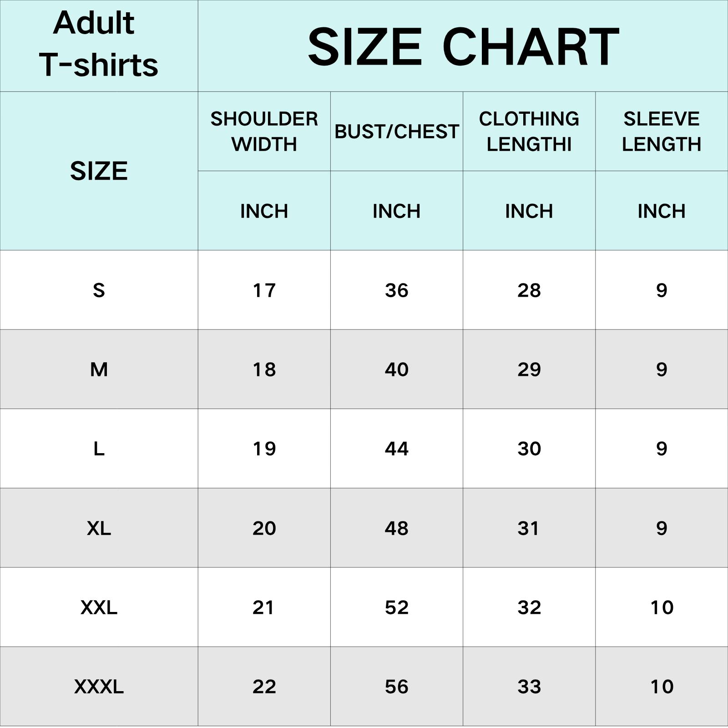
Task: Click bust/chest value 48 in XL row
Action: pos(396,528)
